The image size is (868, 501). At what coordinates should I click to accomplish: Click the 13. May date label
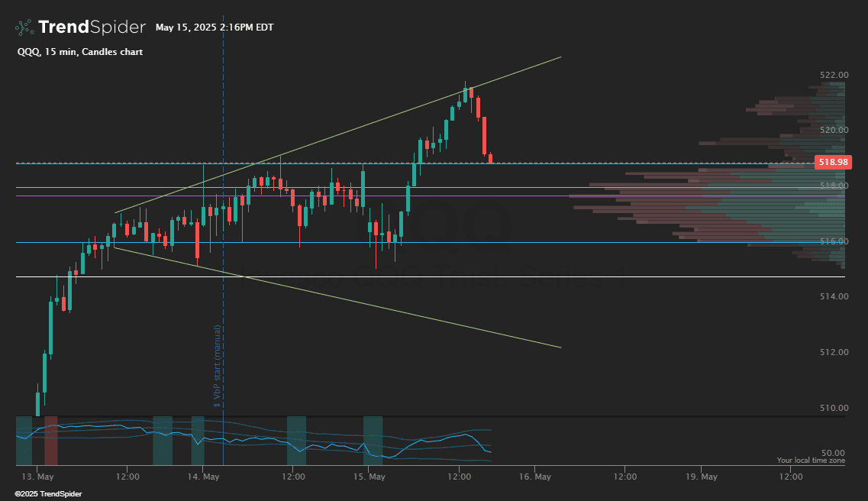click(x=37, y=477)
